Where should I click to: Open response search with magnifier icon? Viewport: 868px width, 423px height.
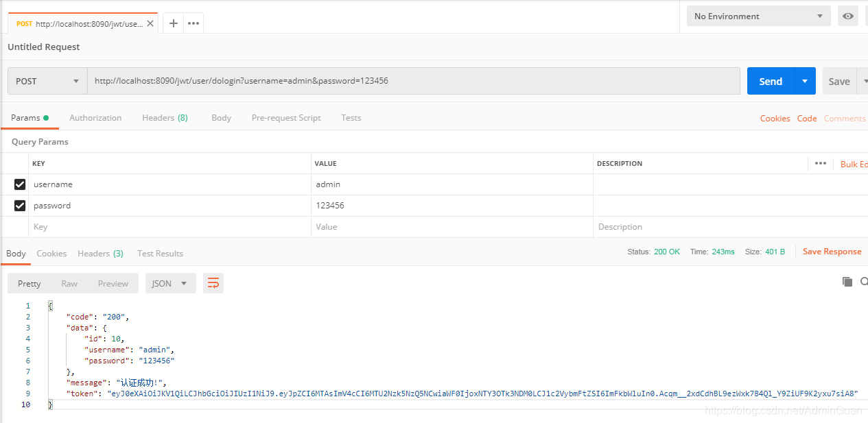pos(864,281)
